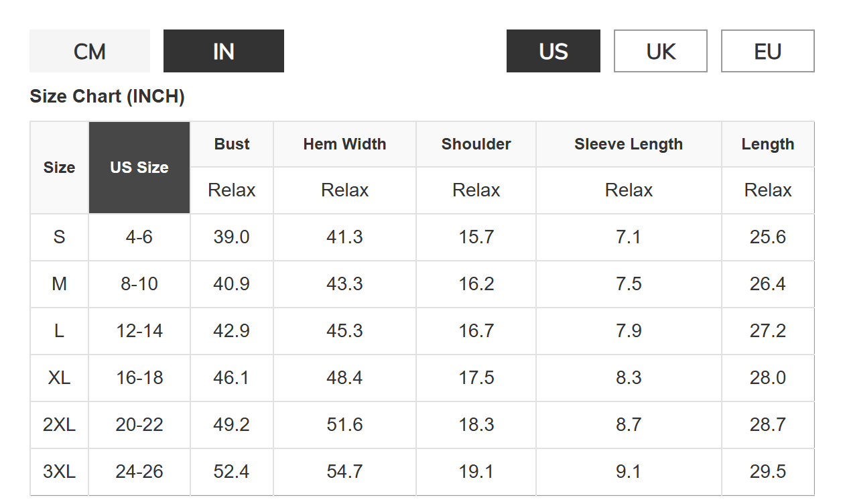Viewport: 843px width, 504px height.
Task: Switch sizing to UK
Action: (660, 52)
